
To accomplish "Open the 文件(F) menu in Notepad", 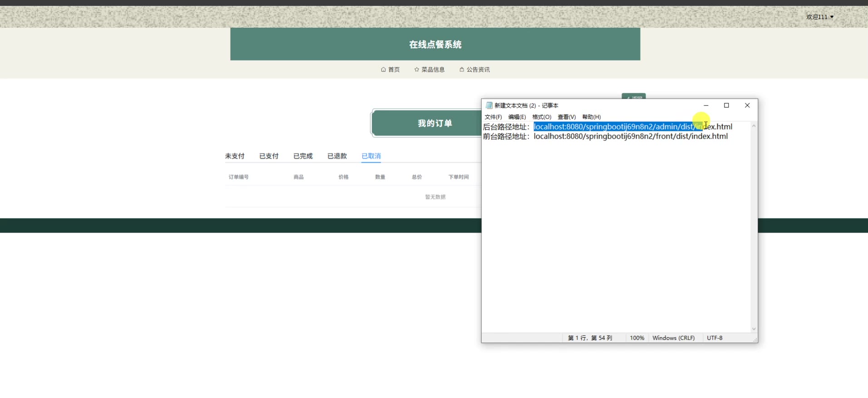I will point(493,117).
